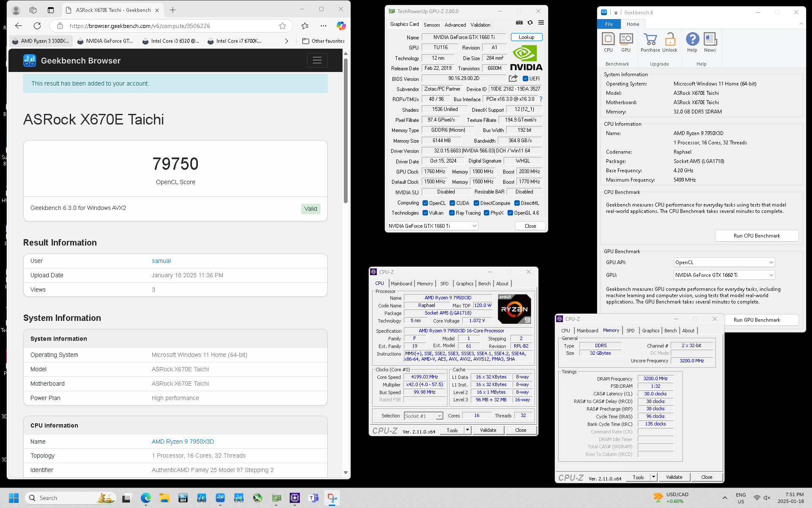Open File Explorer from the taskbar
Screen dimensions: 812x508
(x=164, y=498)
